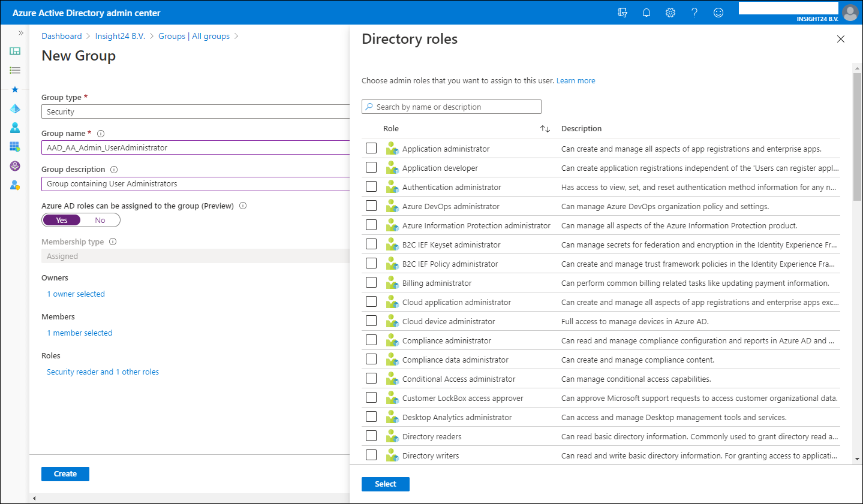Check the Azure DevOps administrator checkbox
863x504 pixels.
371,206
